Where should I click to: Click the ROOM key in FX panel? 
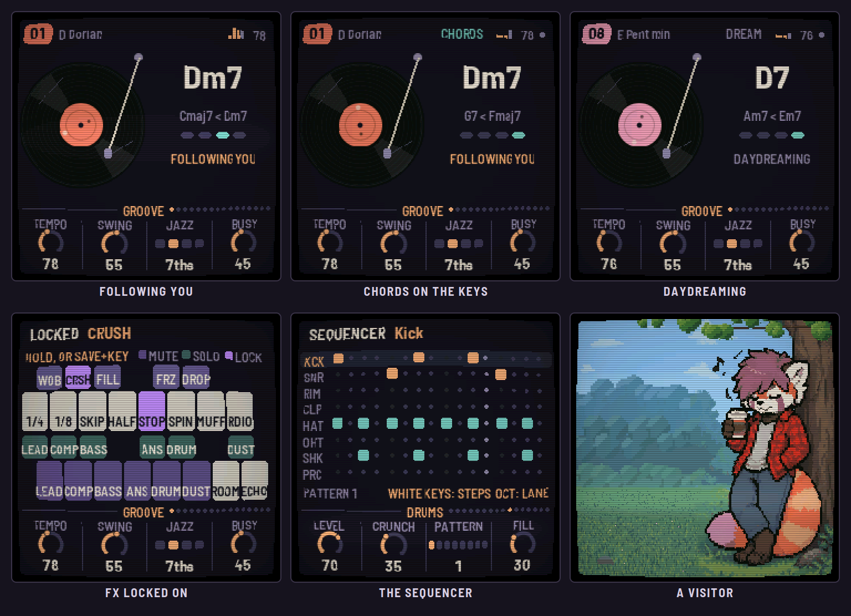[225, 480]
